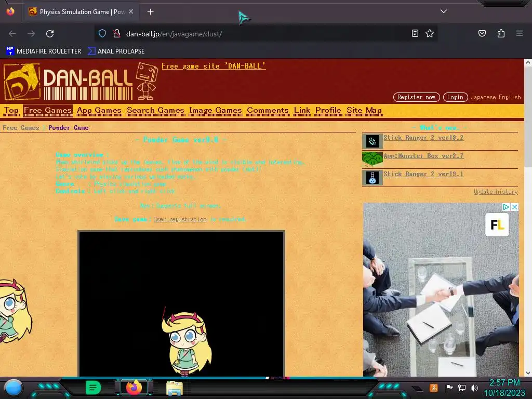Click the Firefox taskbar icon
Screen dimensions: 532x399
(x=134, y=387)
